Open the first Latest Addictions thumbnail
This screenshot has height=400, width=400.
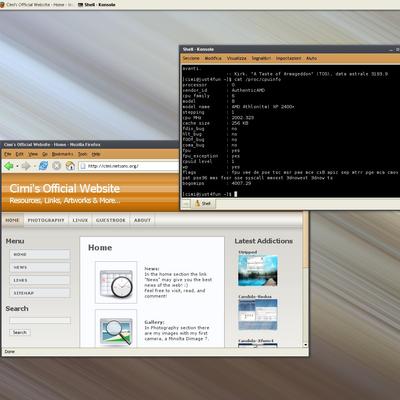258,270
